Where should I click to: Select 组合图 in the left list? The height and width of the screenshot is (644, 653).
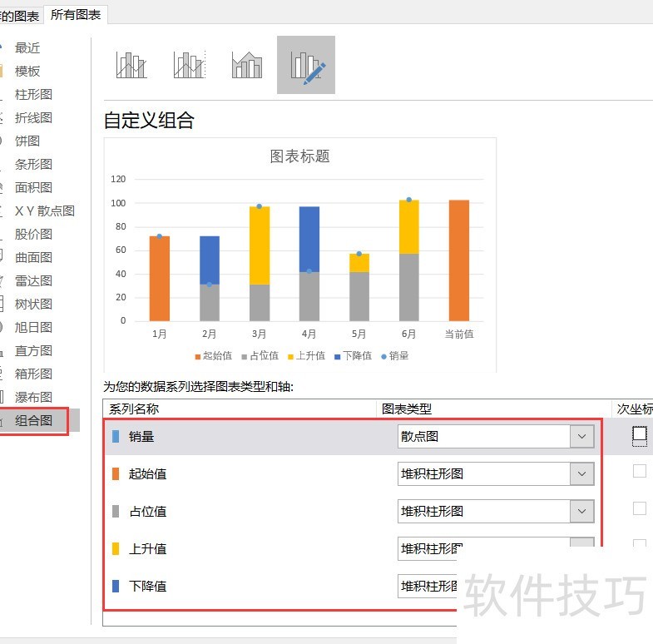pyautogui.click(x=33, y=421)
